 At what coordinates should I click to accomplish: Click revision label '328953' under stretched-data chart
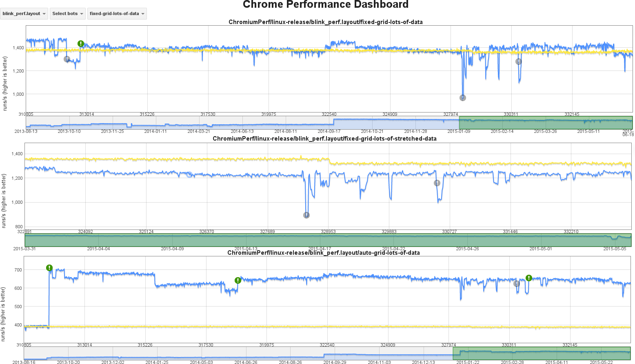tap(328, 232)
